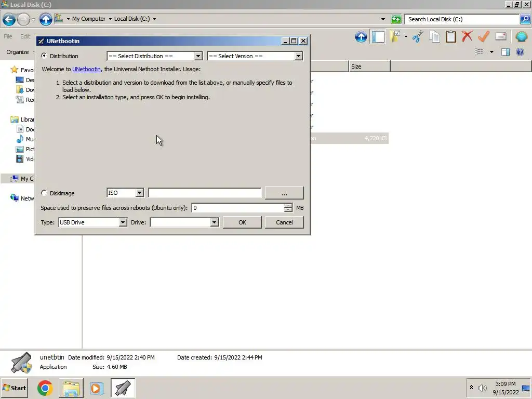The width and height of the screenshot is (532, 399).
Task: Click the Copy pages icon
Action: (434, 36)
